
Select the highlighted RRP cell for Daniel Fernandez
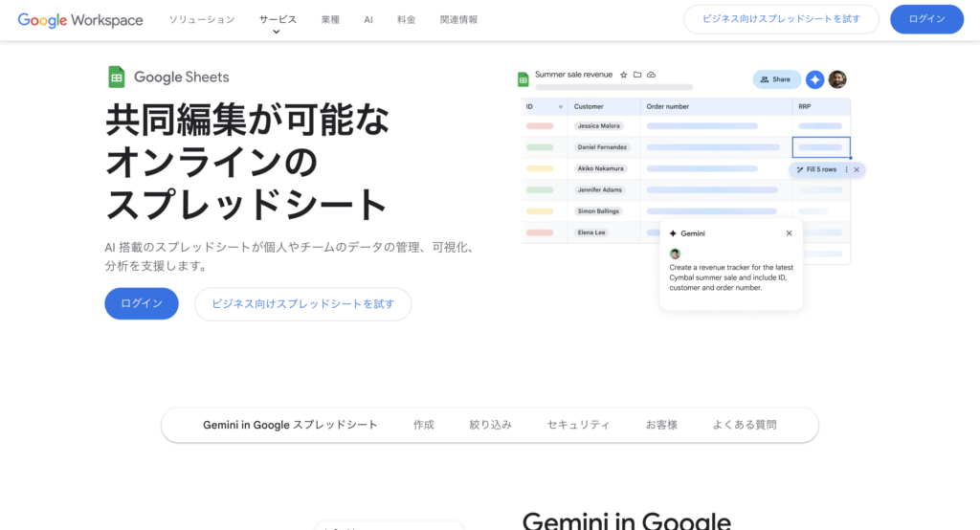tap(820, 147)
